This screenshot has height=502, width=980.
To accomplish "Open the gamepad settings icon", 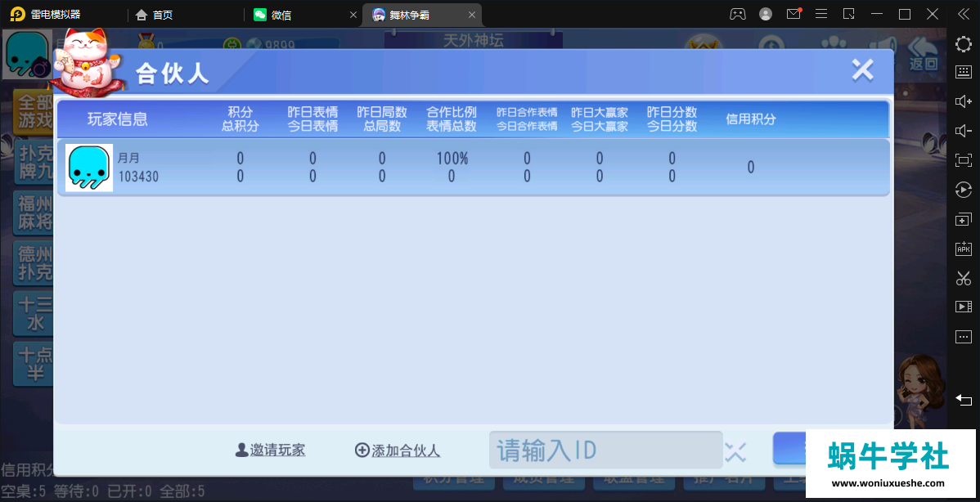I will [738, 14].
